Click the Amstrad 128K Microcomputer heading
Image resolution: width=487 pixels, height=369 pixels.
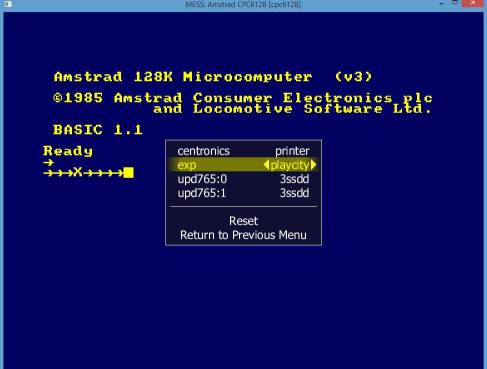coord(213,77)
